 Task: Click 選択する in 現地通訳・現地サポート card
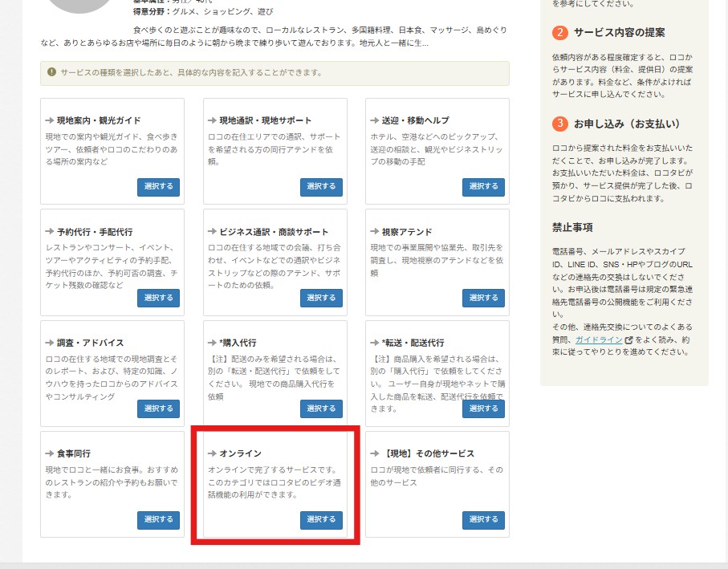pyautogui.click(x=321, y=186)
